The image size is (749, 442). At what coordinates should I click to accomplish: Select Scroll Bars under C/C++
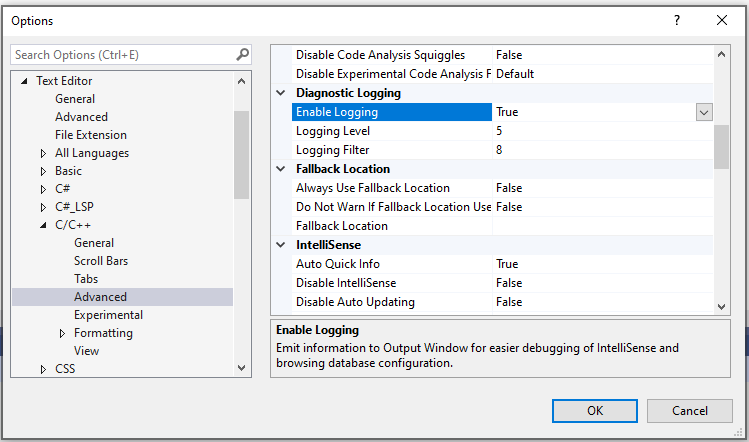pos(101,261)
